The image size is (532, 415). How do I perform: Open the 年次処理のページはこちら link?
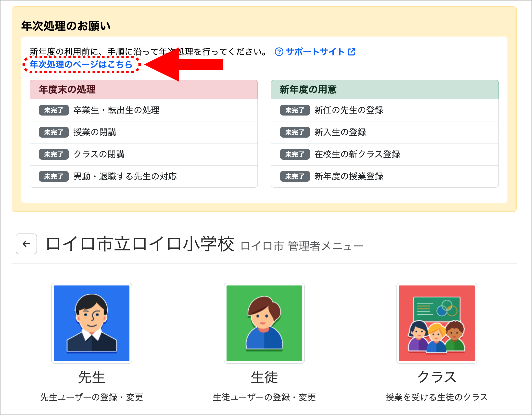click(81, 65)
